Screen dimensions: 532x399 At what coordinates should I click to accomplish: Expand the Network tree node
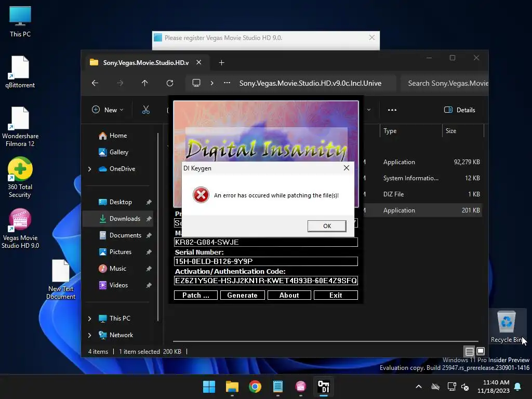click(89, 335)
